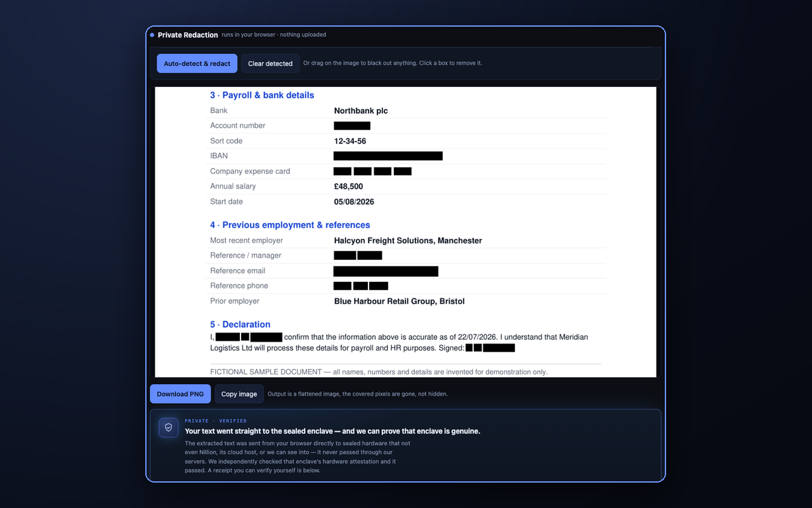The height and width of the screenshot is (508, 812).
Task: Click "Output is a flattened image" note
Action: point(358,394)
